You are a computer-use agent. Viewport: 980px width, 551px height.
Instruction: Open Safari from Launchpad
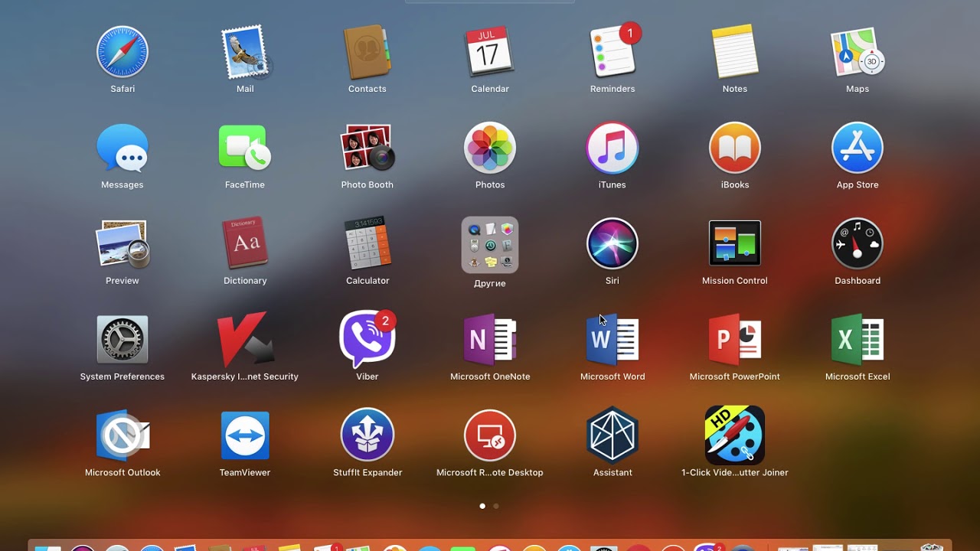click(122, 53)
